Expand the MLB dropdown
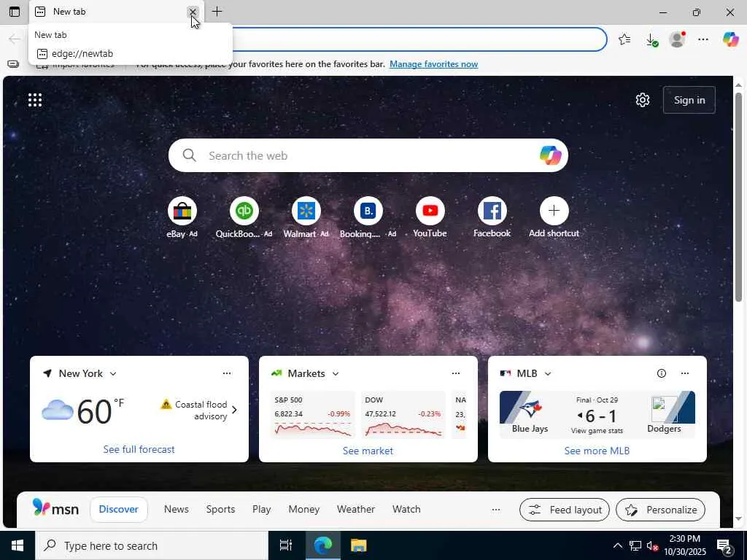 [x=548, y=374]
